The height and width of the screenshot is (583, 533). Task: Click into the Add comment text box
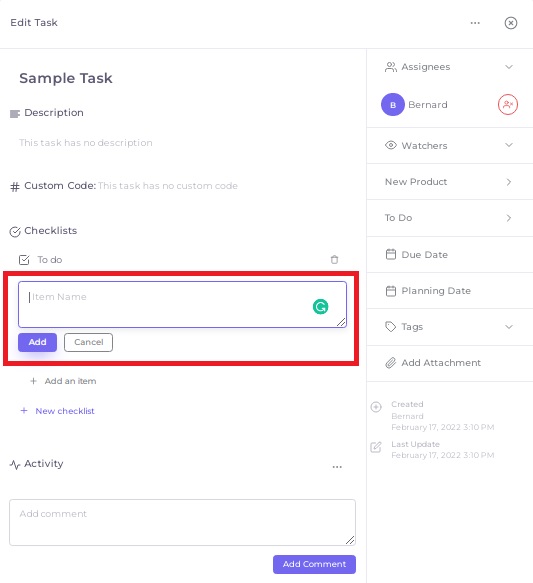[x=182, y=522]
